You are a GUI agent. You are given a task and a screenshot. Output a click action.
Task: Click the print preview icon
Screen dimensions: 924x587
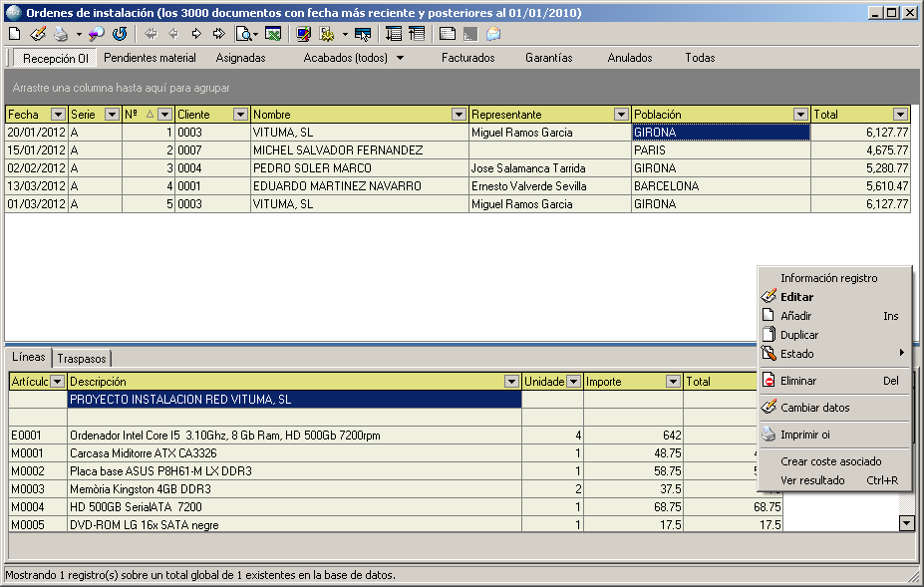coord(243,34)
